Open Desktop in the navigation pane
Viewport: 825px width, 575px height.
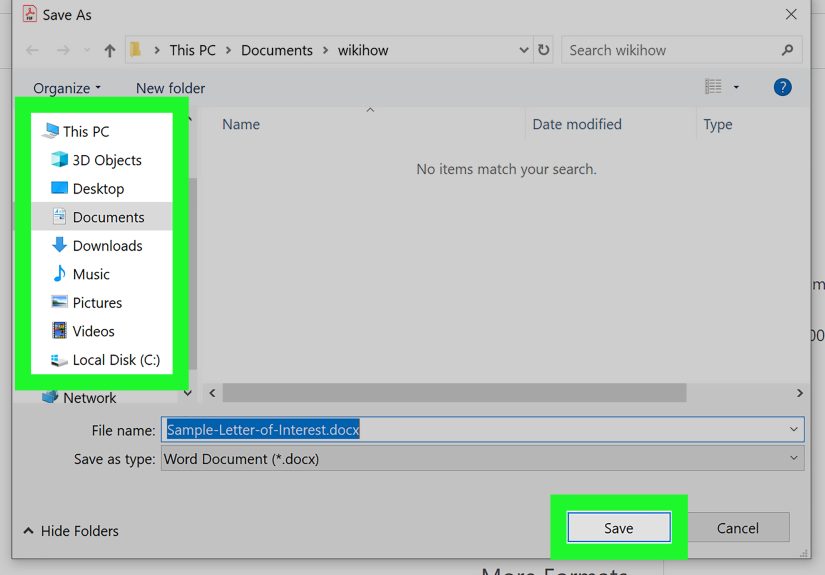point(102,188)
